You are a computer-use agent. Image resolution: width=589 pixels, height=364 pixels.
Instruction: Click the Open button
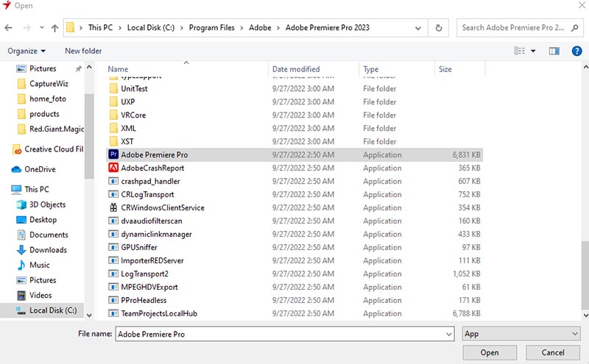coord(490,352)
